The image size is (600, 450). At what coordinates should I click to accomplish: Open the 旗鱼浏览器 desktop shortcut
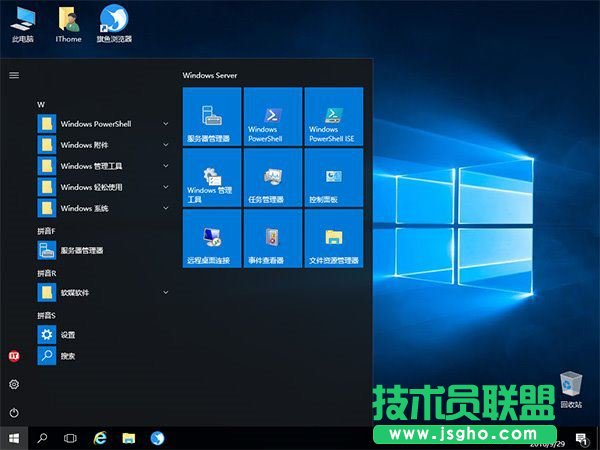[x=114, y=23]
